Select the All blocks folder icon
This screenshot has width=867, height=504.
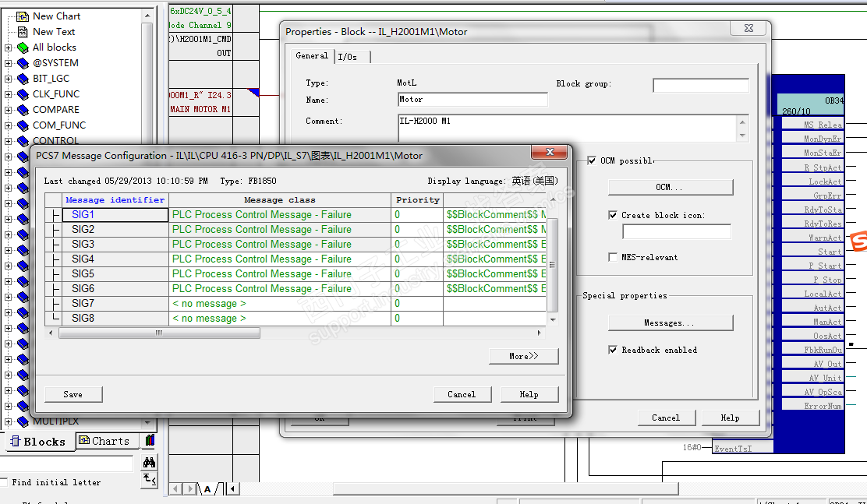(23, 48)
